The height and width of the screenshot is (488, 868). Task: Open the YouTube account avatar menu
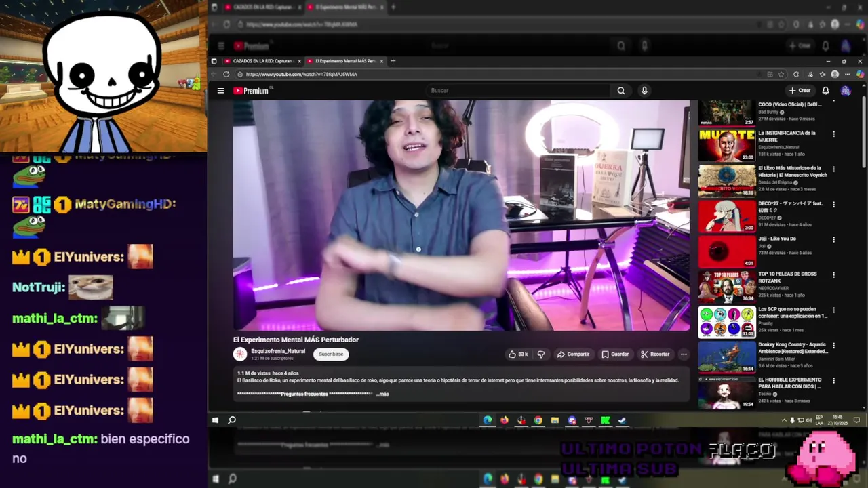pos(846,90)
